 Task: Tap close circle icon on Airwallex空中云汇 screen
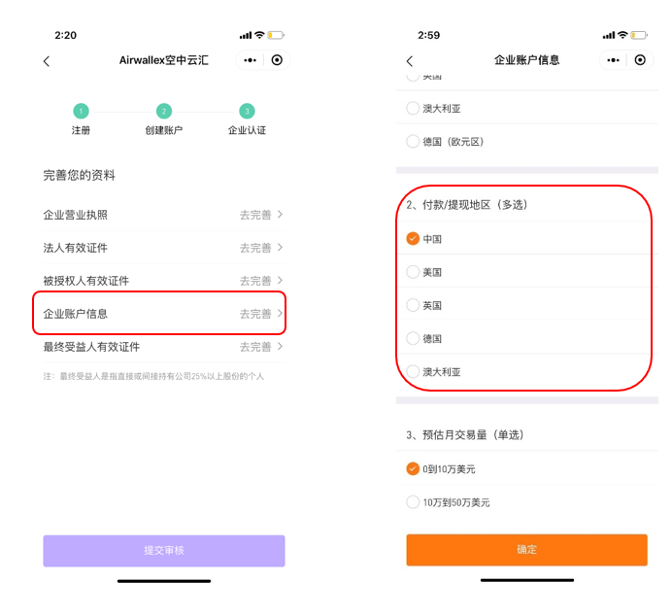point(277,60)
